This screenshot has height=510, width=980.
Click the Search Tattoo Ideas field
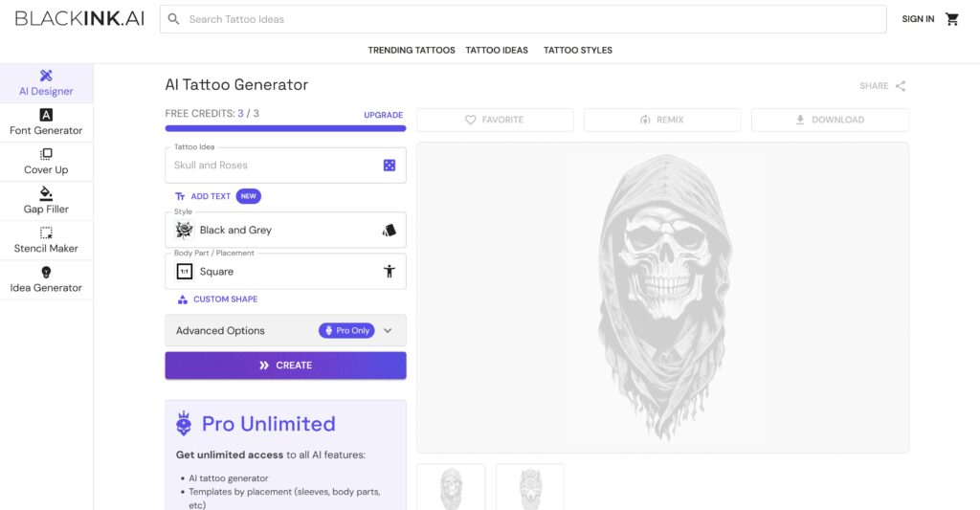tap(523, 19)
